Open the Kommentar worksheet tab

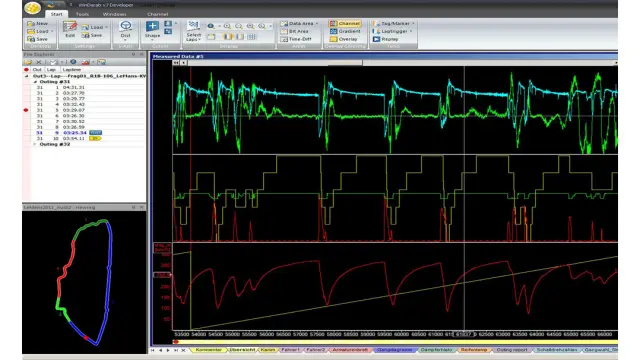pyautogui.click(x=209, y=350)
